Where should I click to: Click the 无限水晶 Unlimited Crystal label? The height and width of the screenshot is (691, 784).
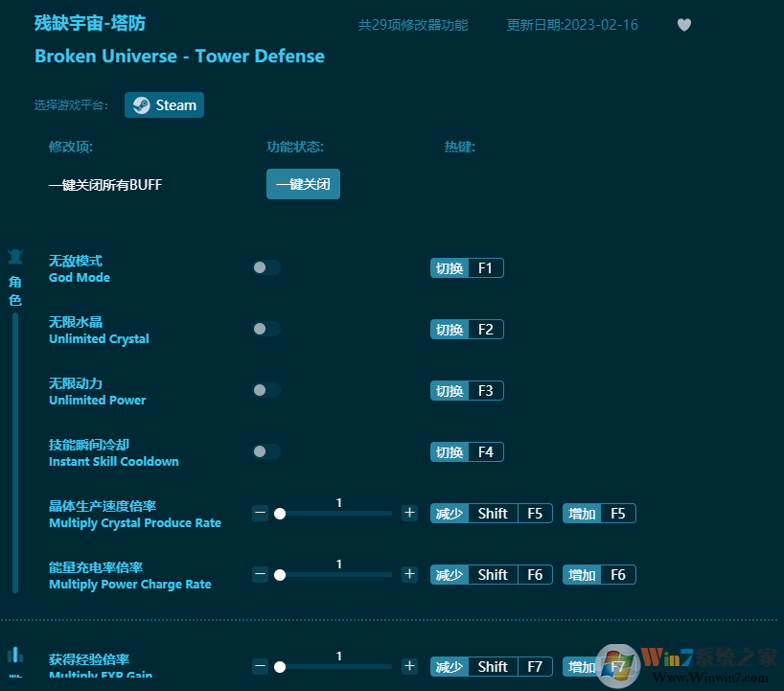pos(99,330)
